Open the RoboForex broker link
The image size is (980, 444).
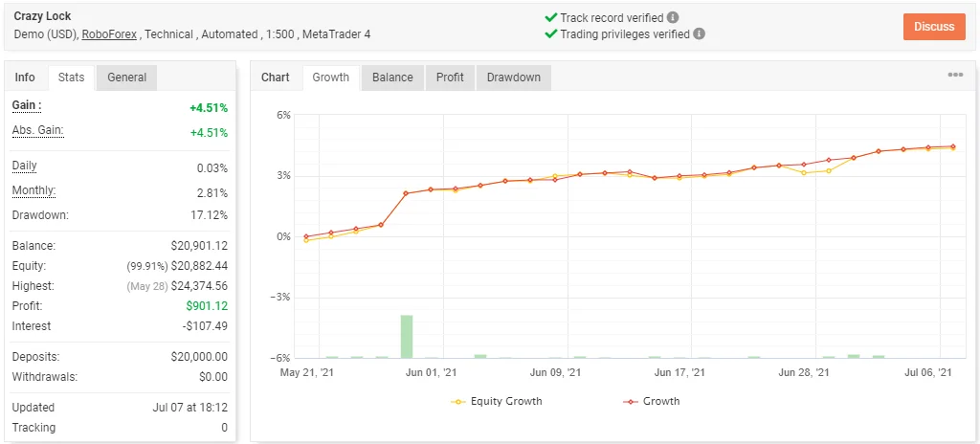[x=108, y=34]
